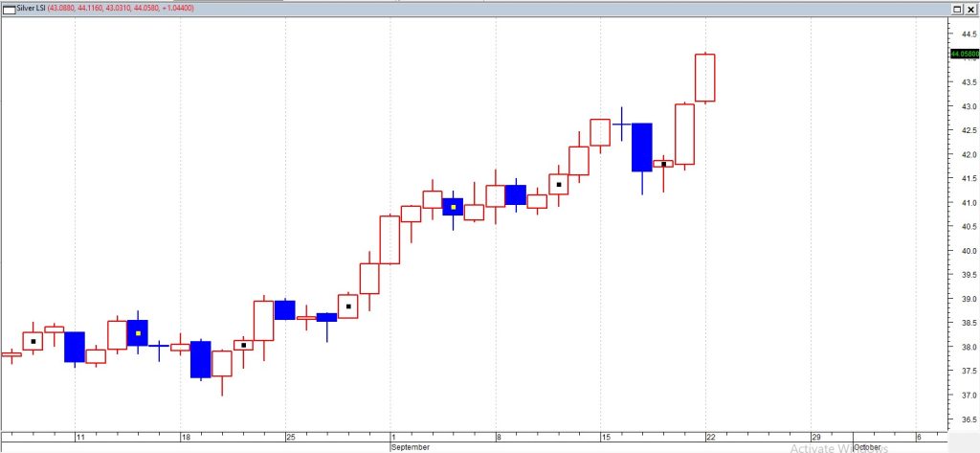Click the chart window icon beside Silver LSI
Viewport: 980px width, 453px height.
10,10
